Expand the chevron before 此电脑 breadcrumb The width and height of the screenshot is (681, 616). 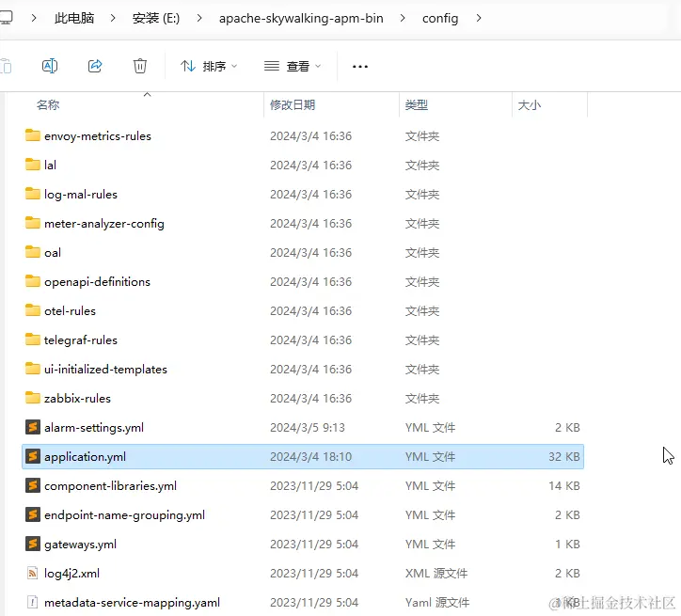[34, 18]
